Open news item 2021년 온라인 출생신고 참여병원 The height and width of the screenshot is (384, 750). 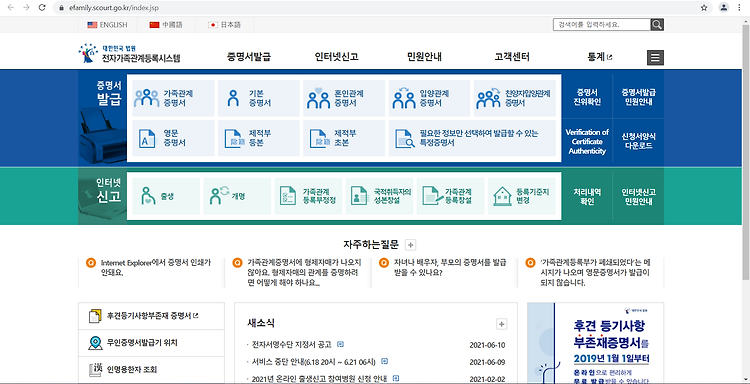[x=319, y=379]
